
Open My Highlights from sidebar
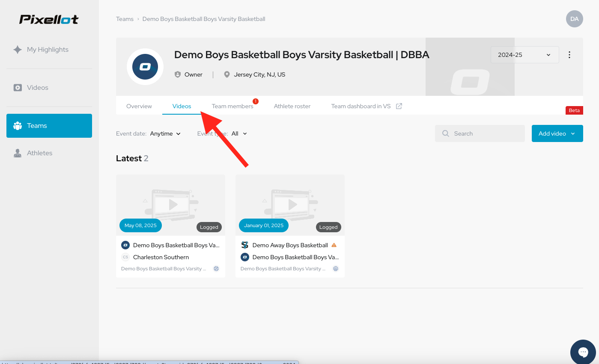coord(49,50)
